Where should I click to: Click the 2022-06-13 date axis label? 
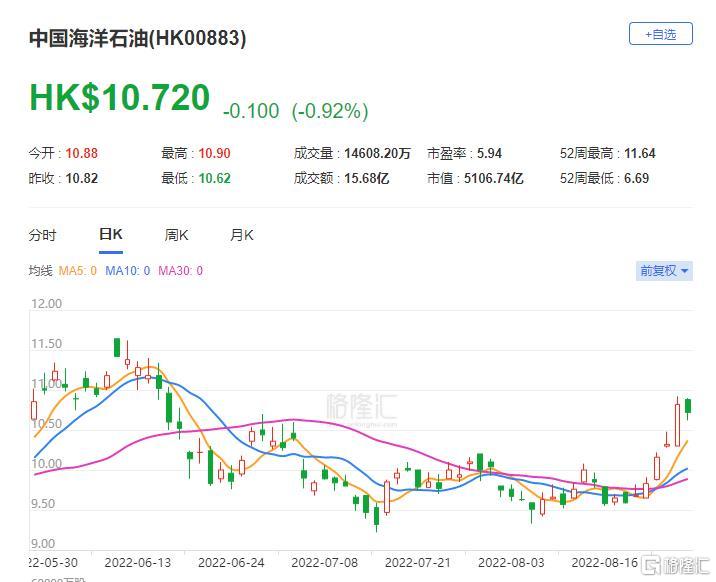tap(137, 562)
